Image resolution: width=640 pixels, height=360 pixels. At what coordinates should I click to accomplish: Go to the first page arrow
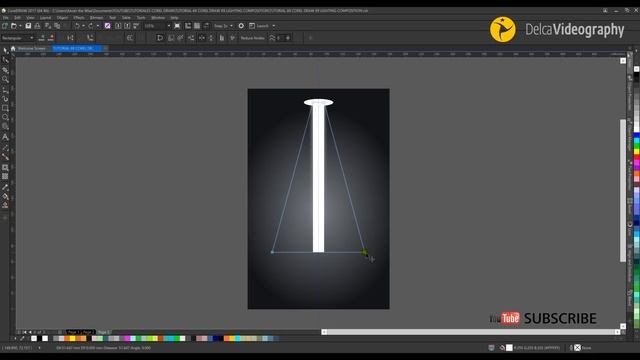24,332
